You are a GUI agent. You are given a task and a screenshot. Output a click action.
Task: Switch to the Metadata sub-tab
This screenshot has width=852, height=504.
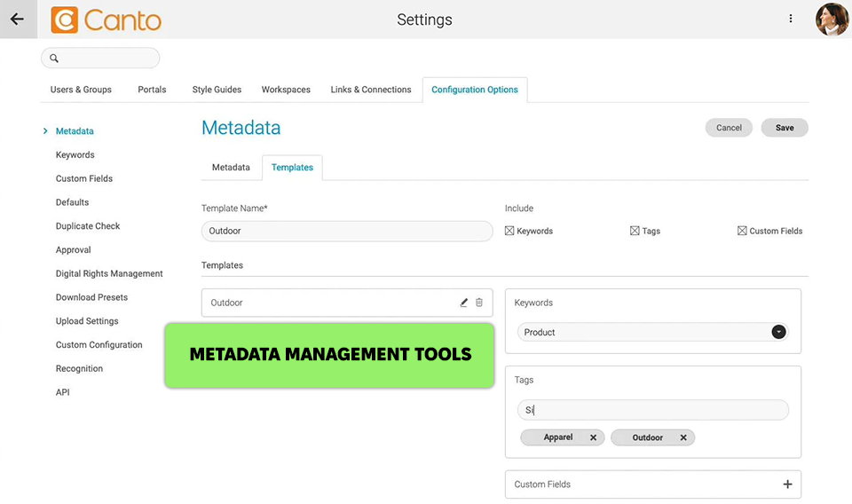pos(231,168)
